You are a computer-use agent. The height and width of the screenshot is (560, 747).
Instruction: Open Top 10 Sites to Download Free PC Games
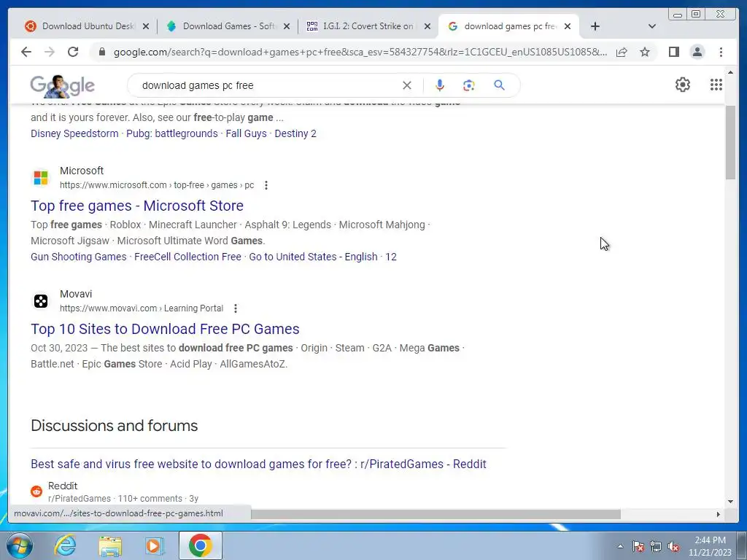pos(165,329)
